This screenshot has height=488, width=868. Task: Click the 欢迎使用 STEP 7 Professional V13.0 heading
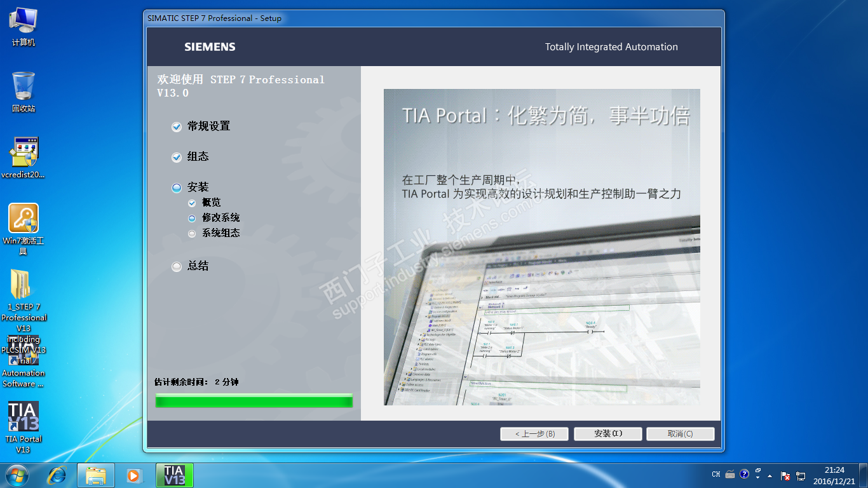(241, 86)
